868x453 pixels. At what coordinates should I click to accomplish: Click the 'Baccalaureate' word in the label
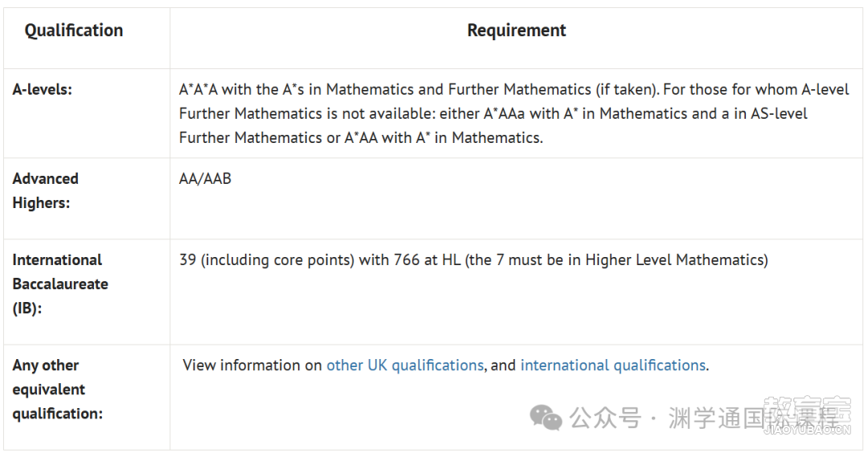(60, 284)
